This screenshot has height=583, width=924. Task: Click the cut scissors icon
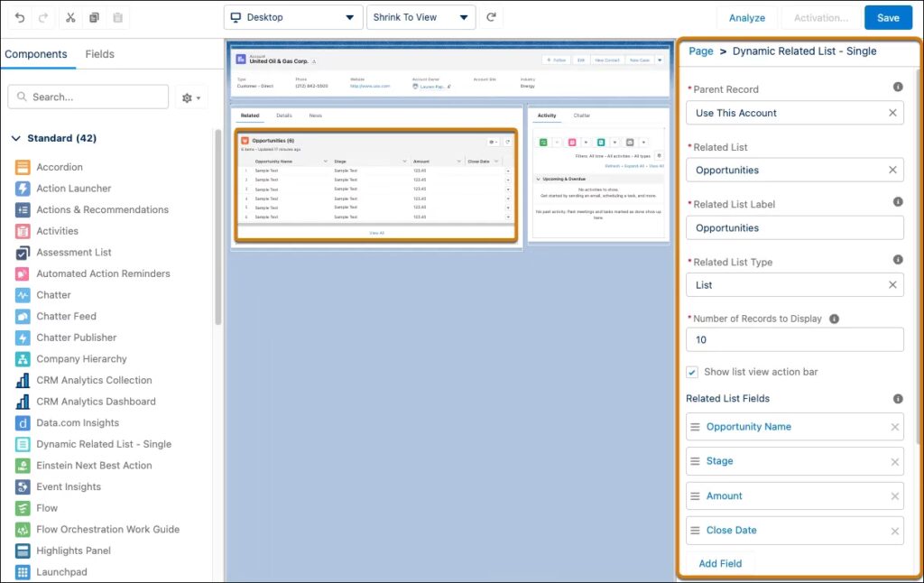[x=70, y=17]
